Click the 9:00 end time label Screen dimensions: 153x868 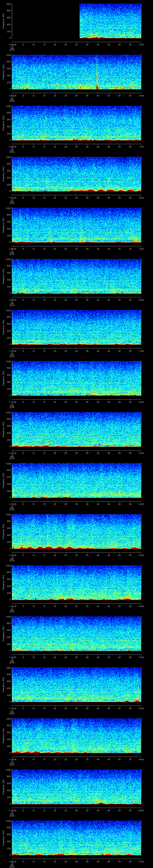click(x=141, y=249)
